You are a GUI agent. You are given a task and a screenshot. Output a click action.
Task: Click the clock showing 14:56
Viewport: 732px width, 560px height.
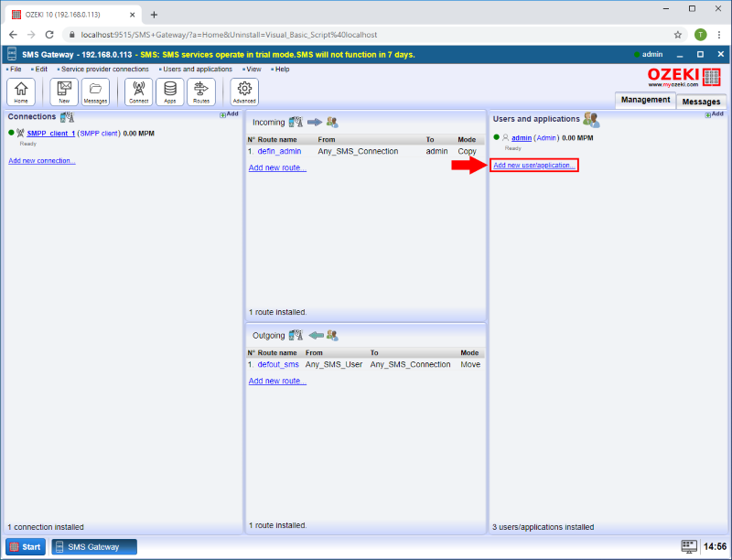[x=715, y=546]
